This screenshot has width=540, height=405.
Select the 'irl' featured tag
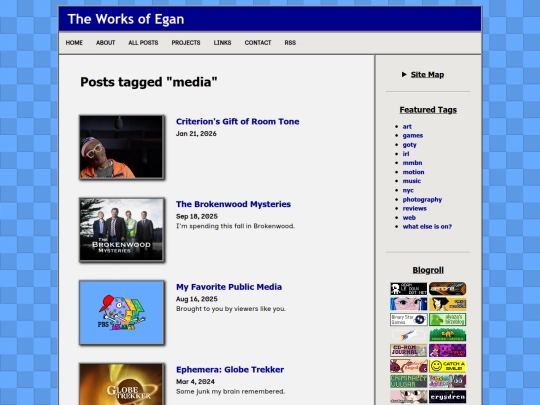406,154
